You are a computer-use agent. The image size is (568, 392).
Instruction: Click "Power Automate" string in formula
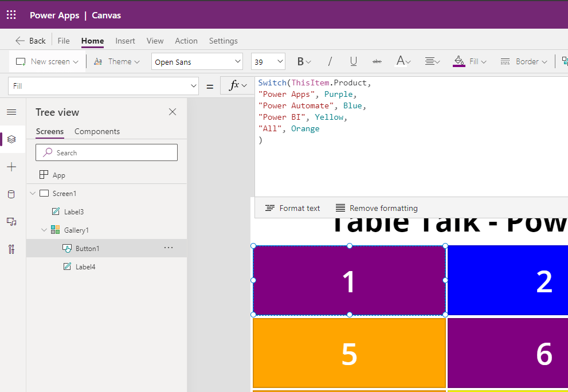(296, 106)
